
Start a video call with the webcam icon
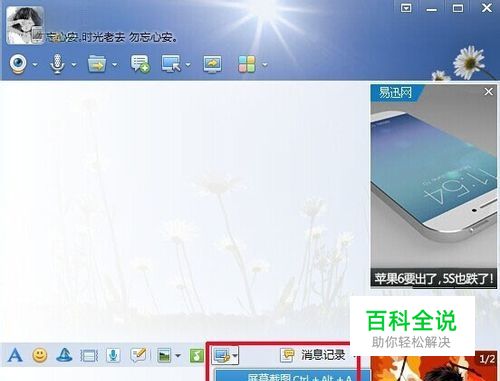[18, 63]
